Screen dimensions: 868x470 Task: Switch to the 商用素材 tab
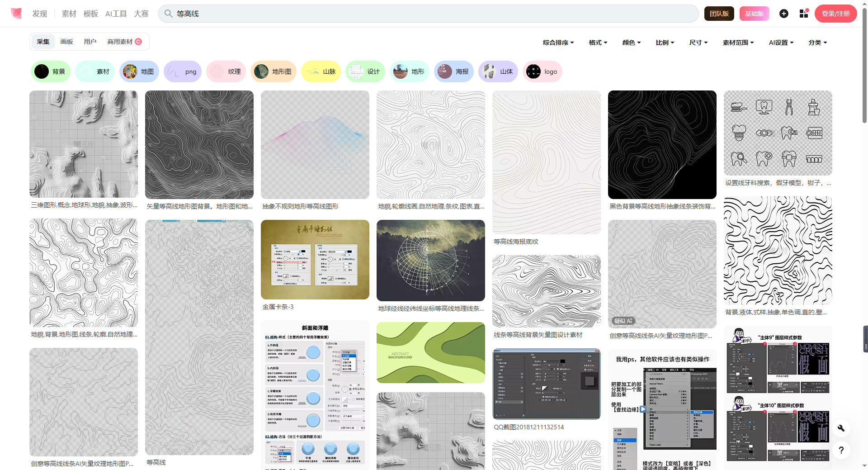coord(124,42)
